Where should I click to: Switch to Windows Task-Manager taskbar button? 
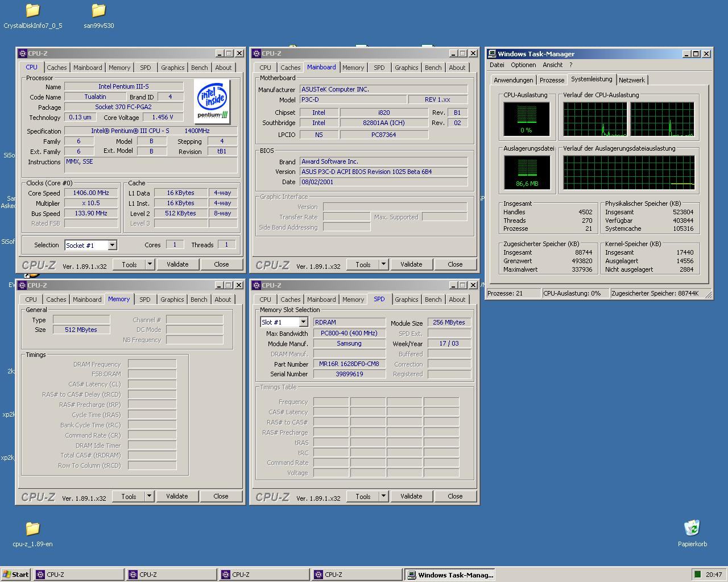click(450, 575)
